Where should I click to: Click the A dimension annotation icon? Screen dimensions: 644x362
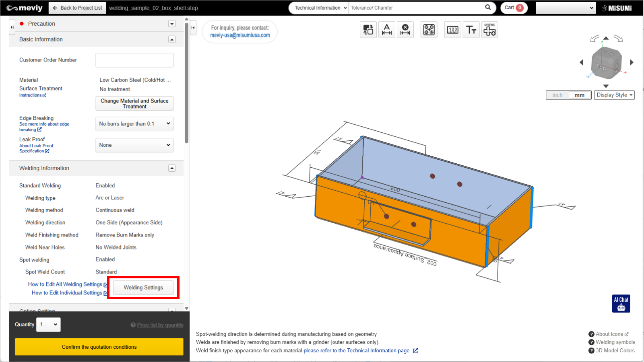pos(387,30)
